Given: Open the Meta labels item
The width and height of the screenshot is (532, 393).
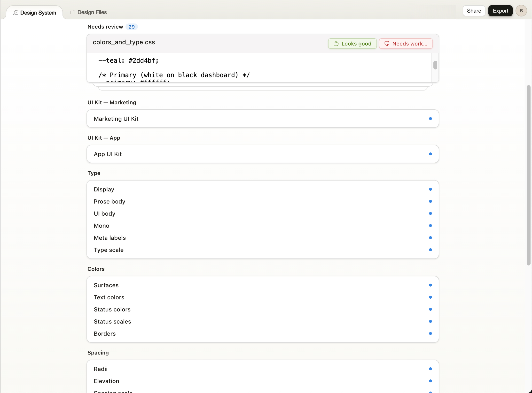Looking at the screenshot, I should pos(263,238).
